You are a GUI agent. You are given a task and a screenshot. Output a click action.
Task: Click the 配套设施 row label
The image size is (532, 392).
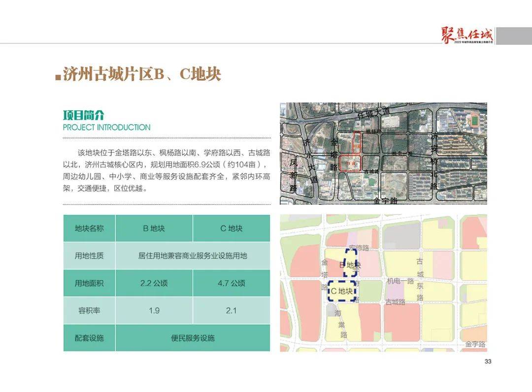click(89, 338)
